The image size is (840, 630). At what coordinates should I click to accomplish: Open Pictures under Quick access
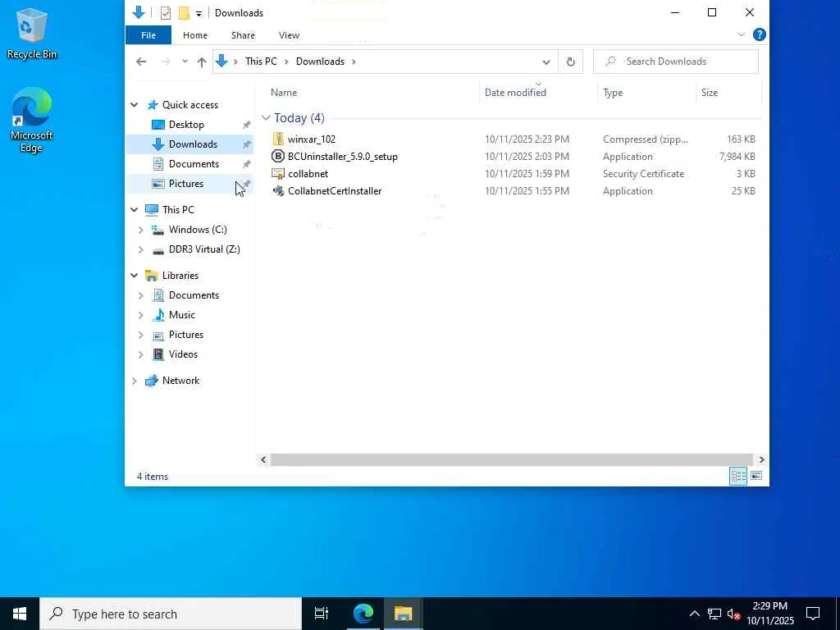(x=186, y=184)
